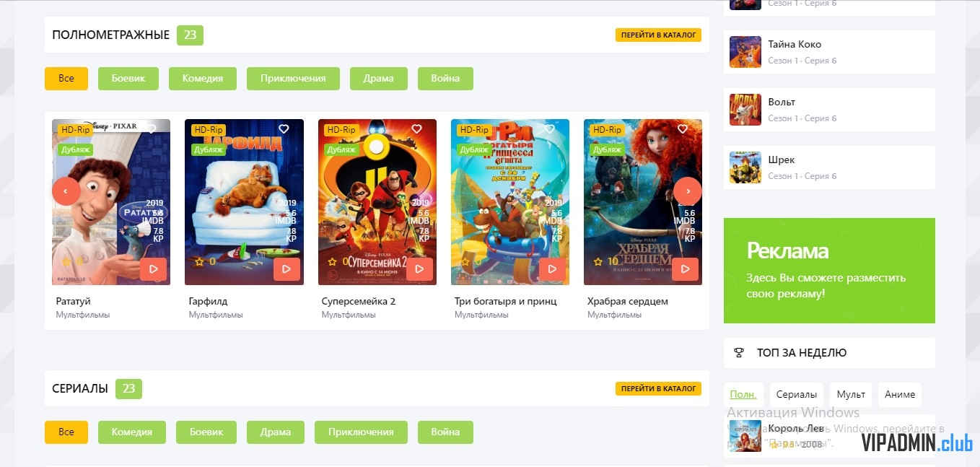Favorite Гарфилд with the heart icon

(x=284, y=129)
